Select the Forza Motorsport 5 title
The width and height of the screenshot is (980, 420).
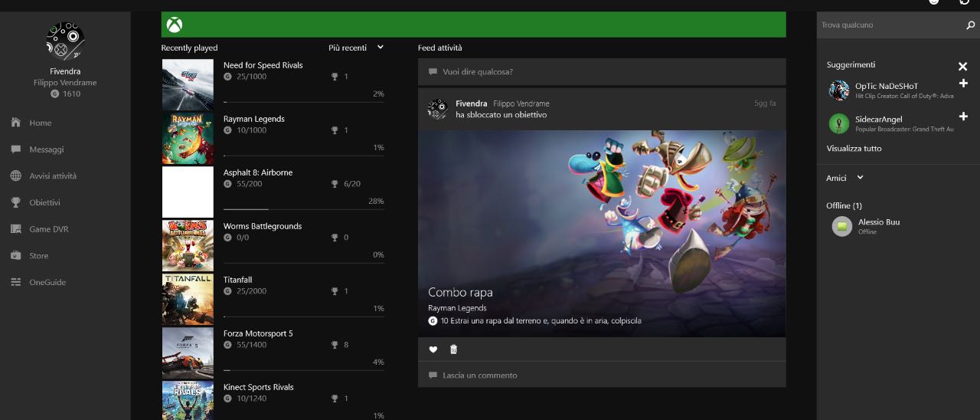pos(258,333)
